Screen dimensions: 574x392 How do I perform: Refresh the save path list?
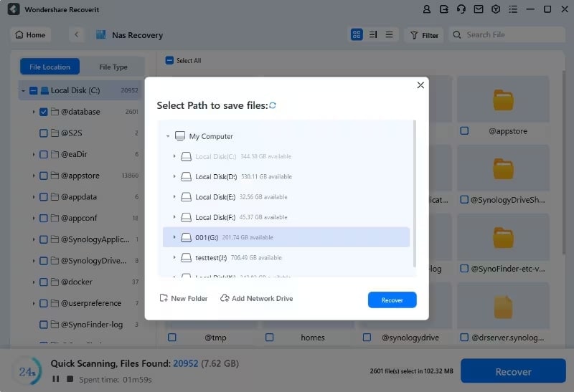[x=273, y=105]
